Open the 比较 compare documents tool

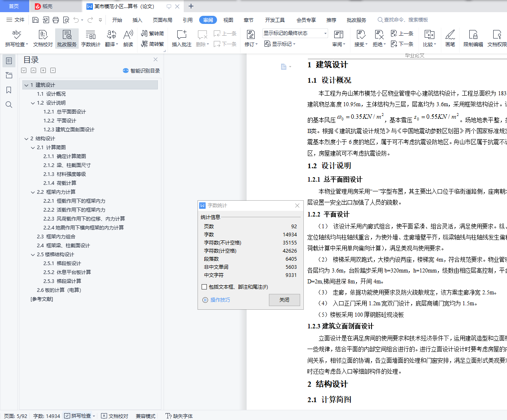[x=429, y=38]
